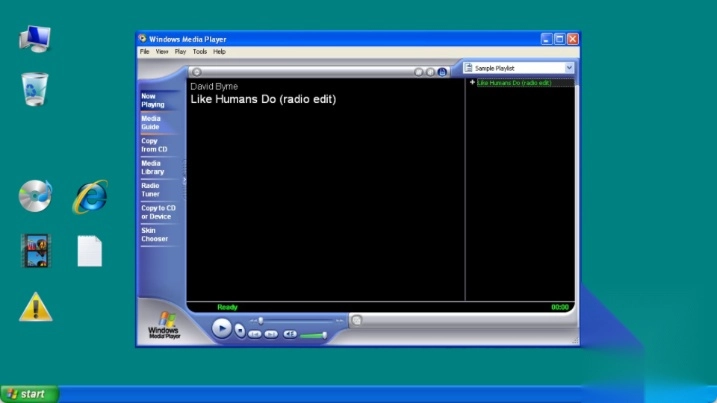The image size is (717, 403).
Task: Open the Radio Tuner
Action: pyautogui.click(x=150, y=189)
